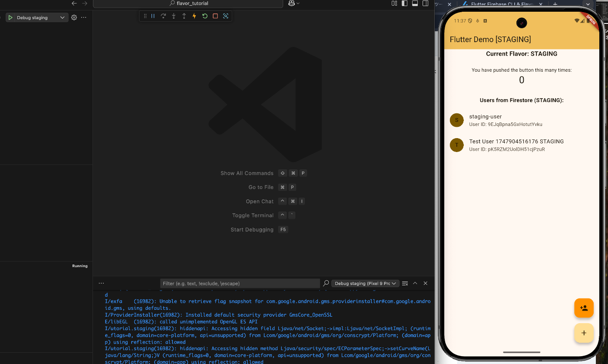Stop debugging with the red square
Viewport: 608px width, 364px height.
click(215, 16)
